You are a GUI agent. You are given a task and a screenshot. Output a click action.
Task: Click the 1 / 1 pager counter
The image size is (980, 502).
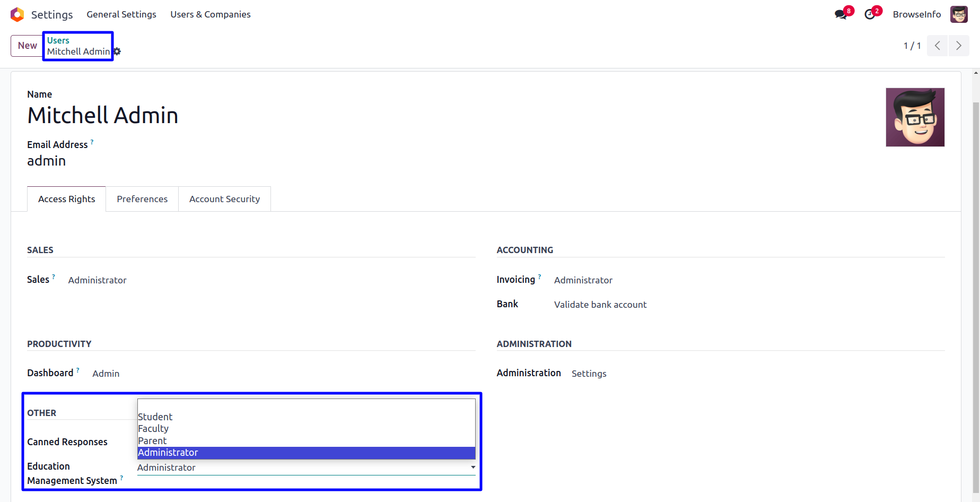(912, 46)
